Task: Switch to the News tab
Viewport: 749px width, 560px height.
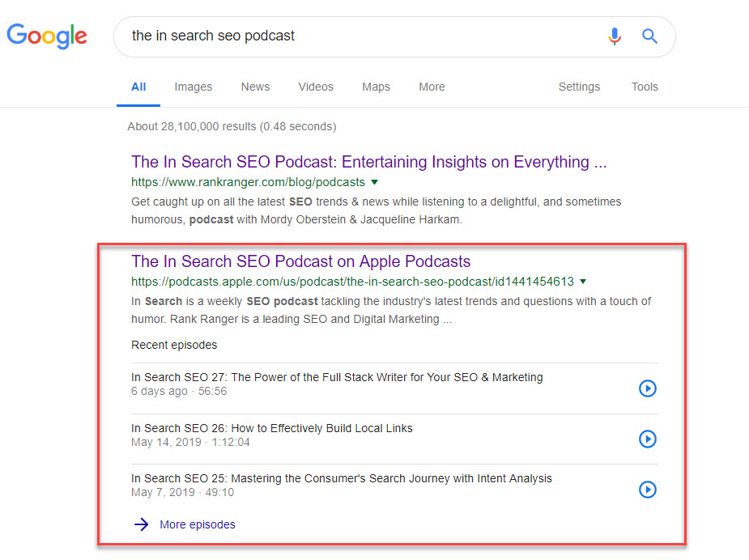Action: click(x=255, y=87)
